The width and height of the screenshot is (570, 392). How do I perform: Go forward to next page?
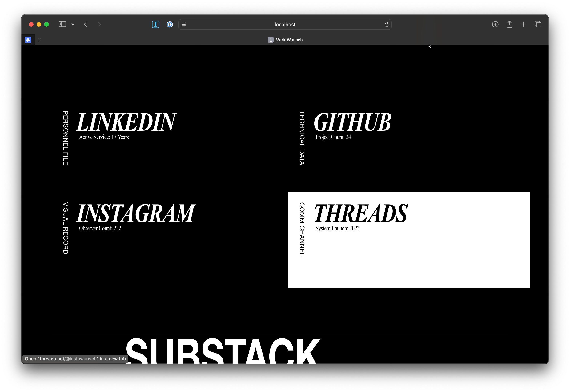click(x=99, y=24)
